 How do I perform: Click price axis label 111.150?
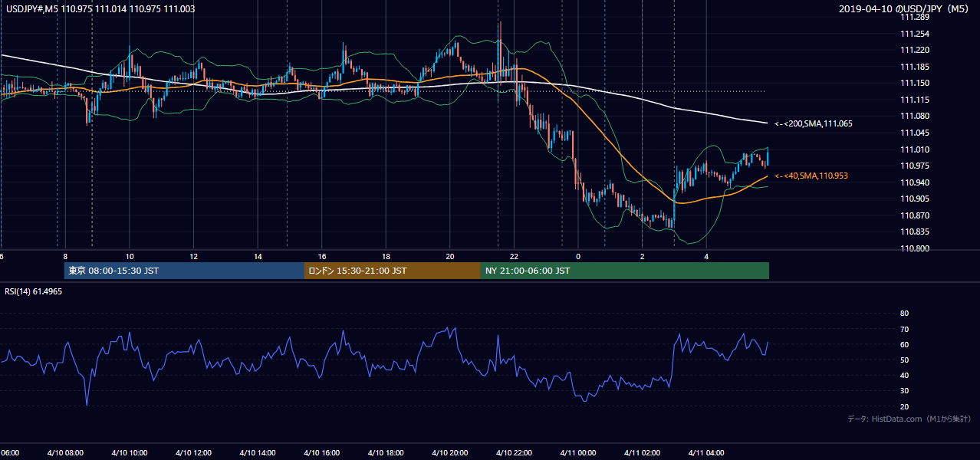pos(916,83)
